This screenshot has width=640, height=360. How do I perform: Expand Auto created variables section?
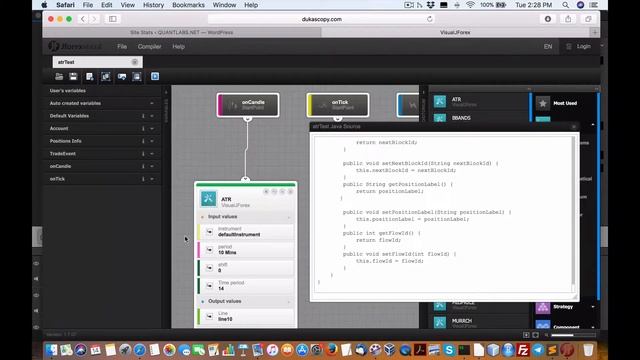click(x=152, y=103)
